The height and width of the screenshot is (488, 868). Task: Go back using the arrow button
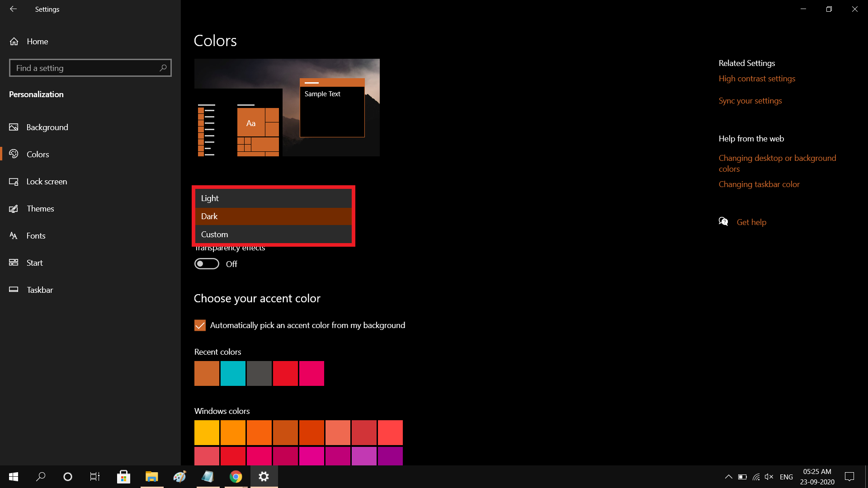point(13,9)
